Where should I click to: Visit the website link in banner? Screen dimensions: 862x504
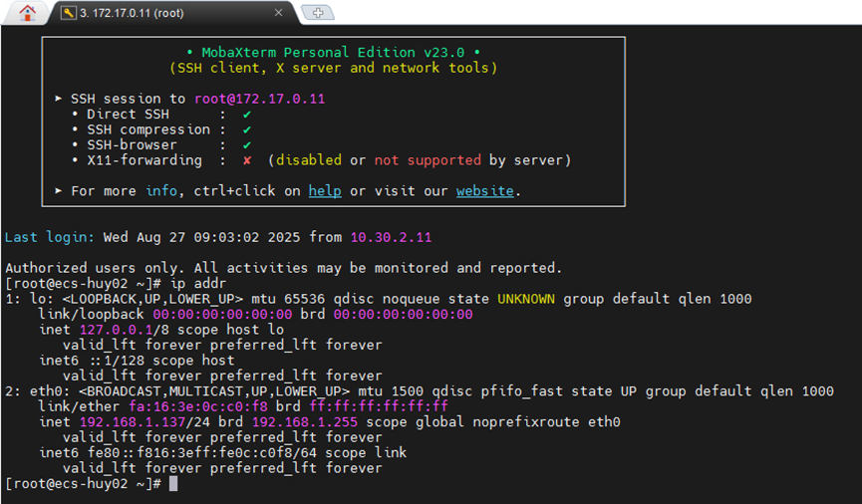pos(485,190)
